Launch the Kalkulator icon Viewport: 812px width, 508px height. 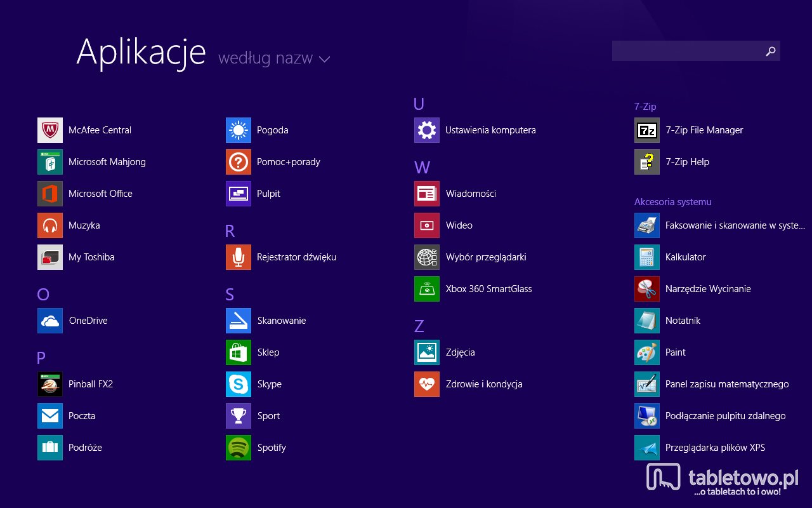tap(647, 257)
